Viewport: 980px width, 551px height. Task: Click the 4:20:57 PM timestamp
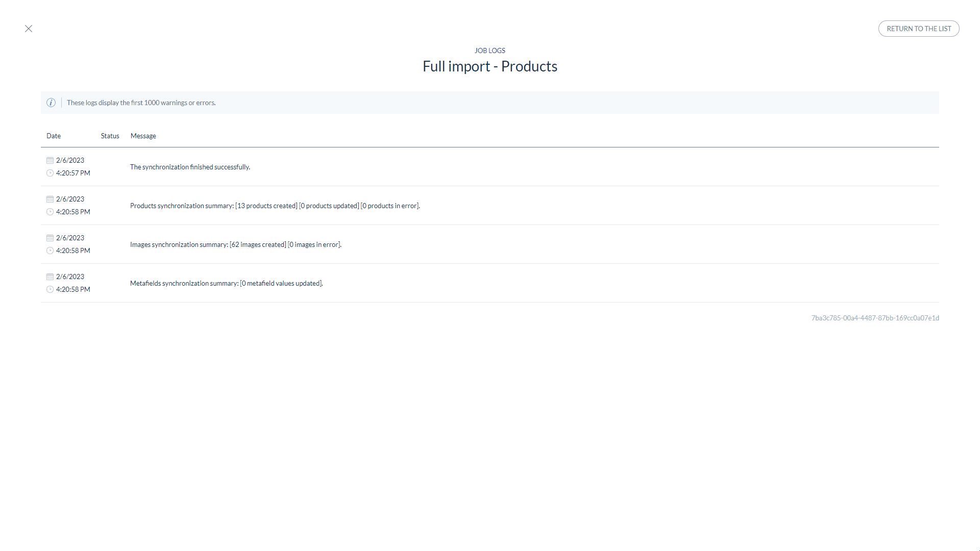73,173
